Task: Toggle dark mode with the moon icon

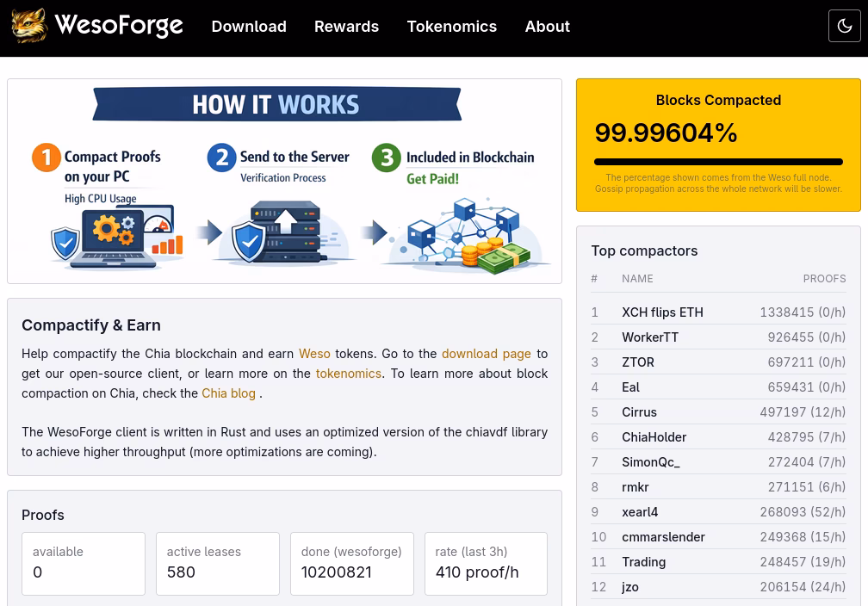Action: (x=845, y=26)
